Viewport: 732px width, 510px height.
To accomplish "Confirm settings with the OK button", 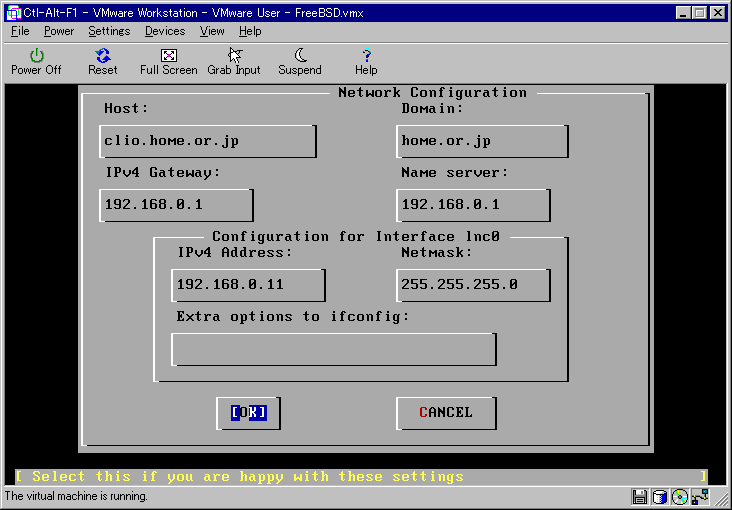I will pos(248,413).
